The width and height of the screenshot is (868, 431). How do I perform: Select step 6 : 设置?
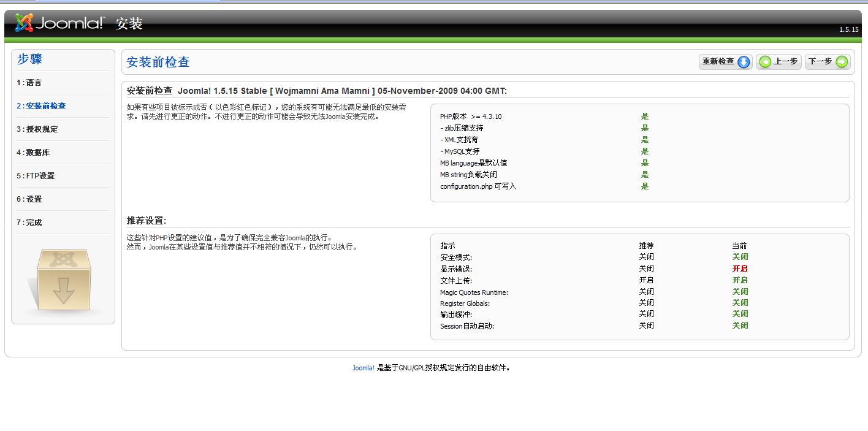[29, 199]
